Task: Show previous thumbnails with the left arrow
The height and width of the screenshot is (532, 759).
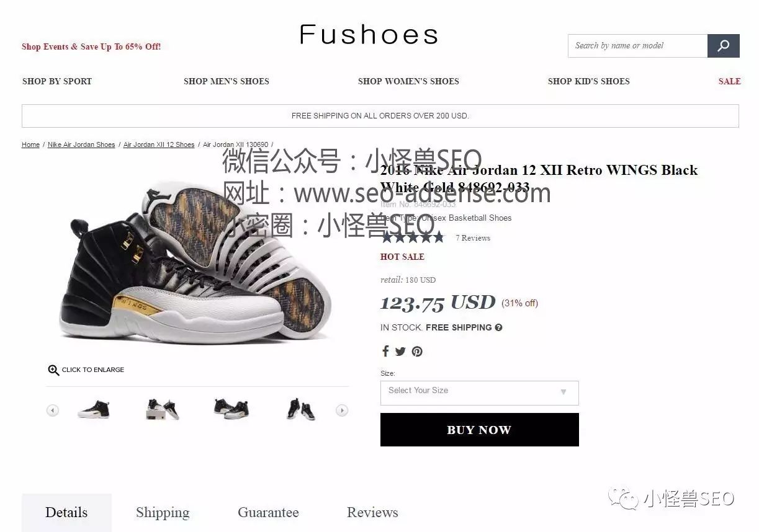Action: 53,410
